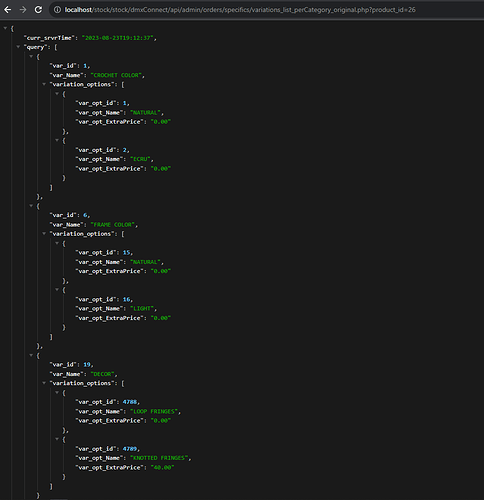The height and width of the screenshot is (500, 484).
Task: Collapse the LIGHT option object
Action: tap(57, 289)
